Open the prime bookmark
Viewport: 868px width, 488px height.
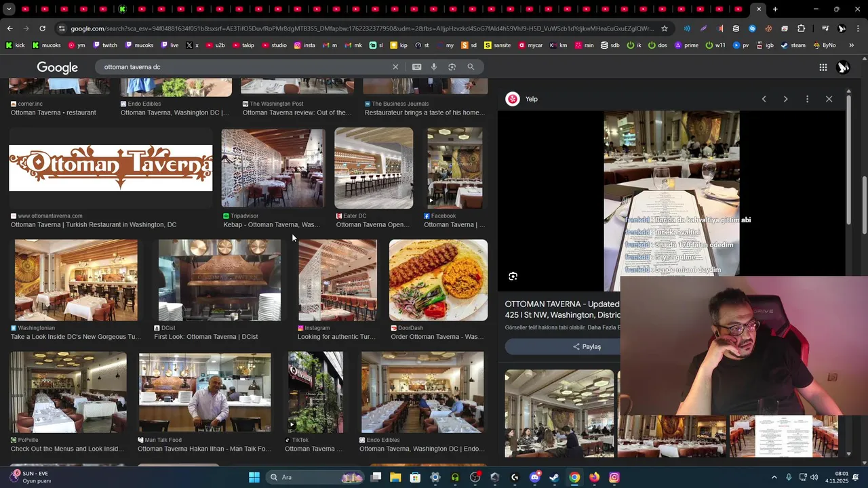coord(686,45)
